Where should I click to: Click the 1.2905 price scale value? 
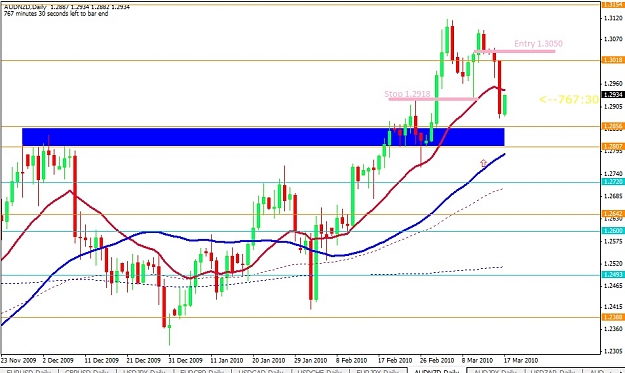(613, 106)
